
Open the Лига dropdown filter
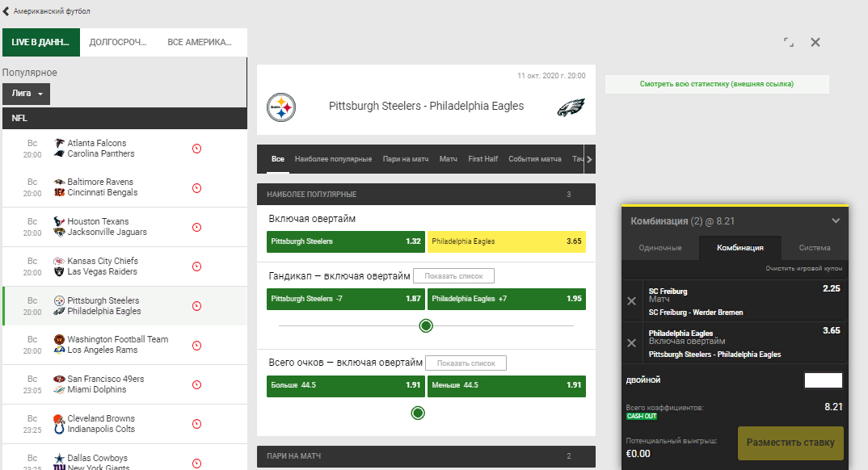tap(26, 94)
